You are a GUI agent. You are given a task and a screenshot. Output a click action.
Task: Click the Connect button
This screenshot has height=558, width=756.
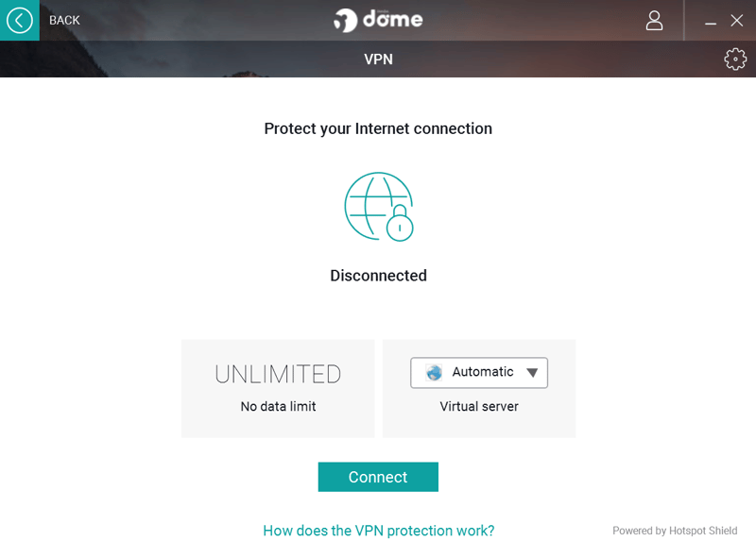(x=378, y=477)
